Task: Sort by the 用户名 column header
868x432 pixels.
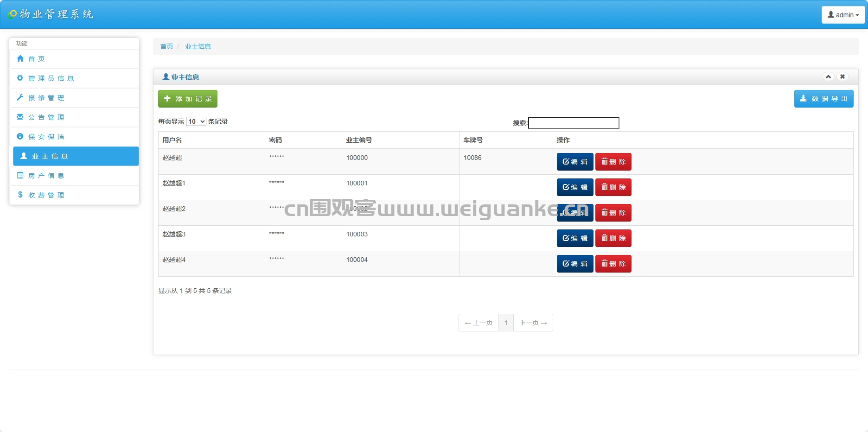Action: 211,140
